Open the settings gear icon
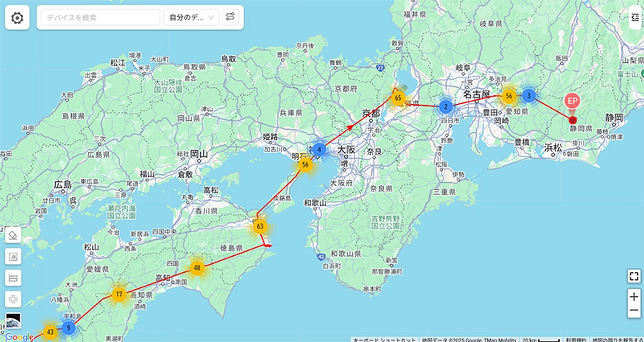Image resolution: width=644 pixels, height=342 pixels. [x=17, y=18]
